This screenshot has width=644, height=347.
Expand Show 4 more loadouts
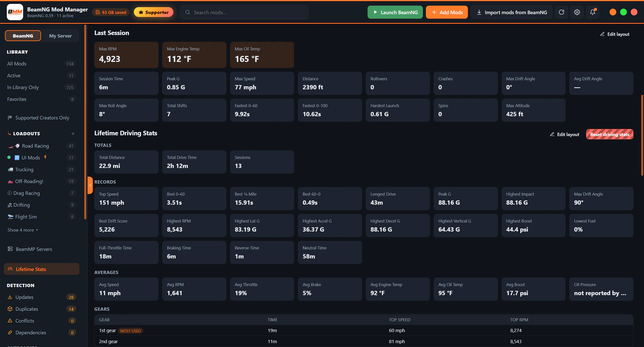(x=23, y=230)
